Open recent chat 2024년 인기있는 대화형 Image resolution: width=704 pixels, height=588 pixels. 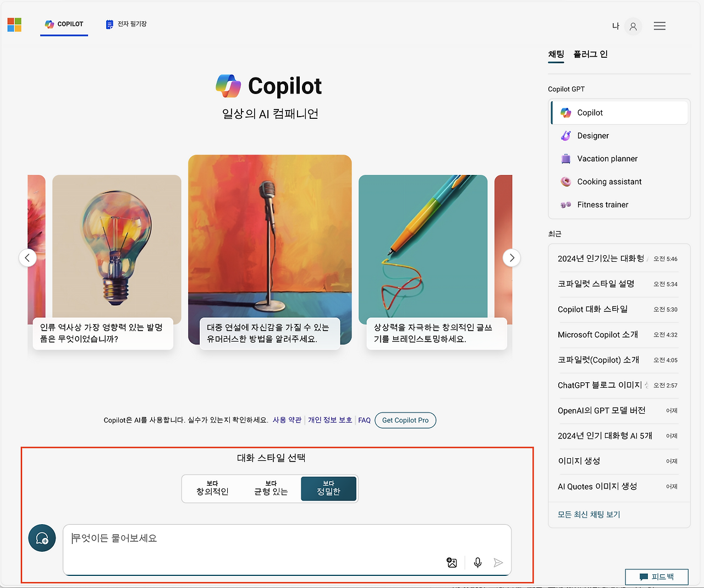click(617, 259)
